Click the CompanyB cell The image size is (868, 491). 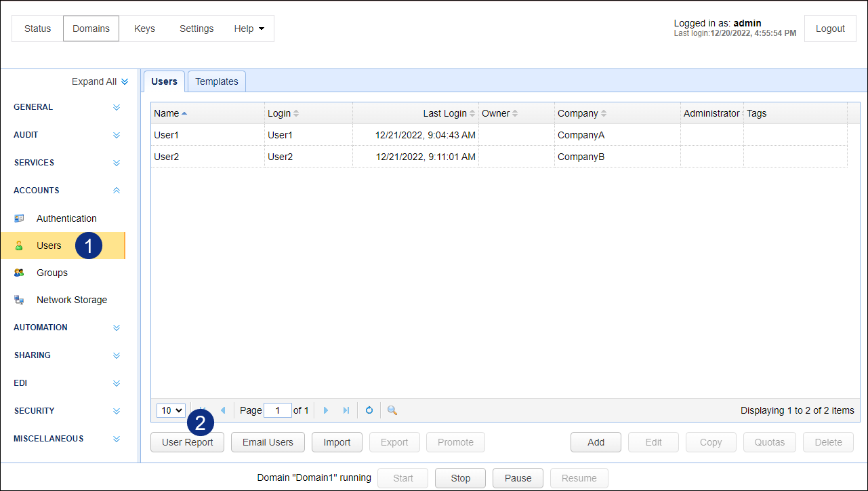click(x=617, y=157)
